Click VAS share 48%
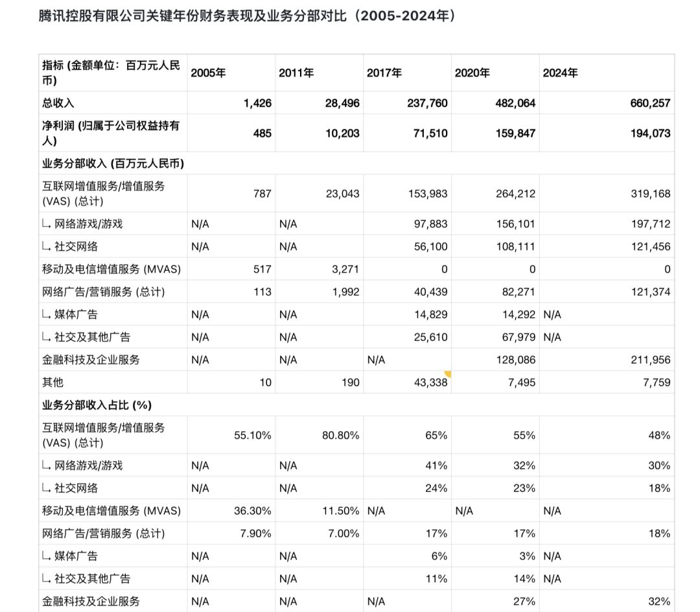700x612 pixels. 659,435
